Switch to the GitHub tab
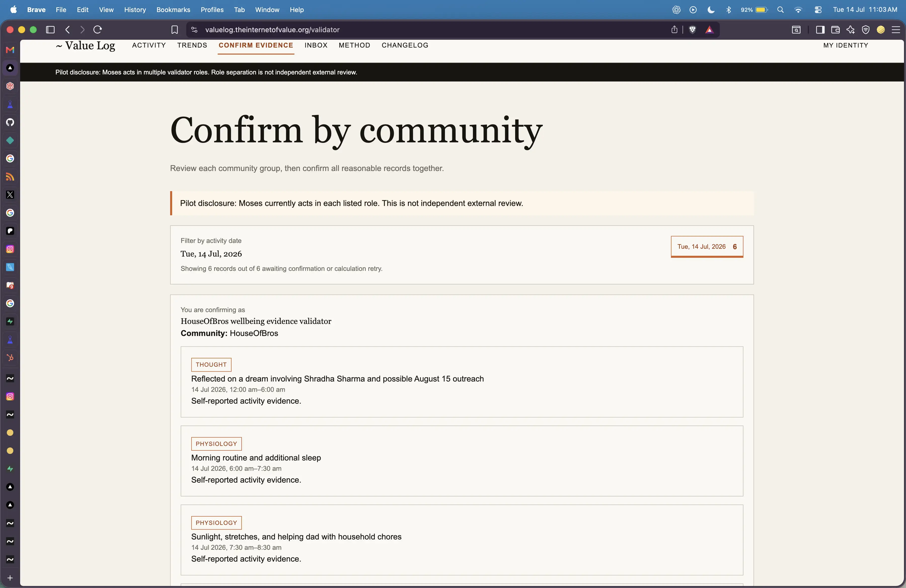This screenshot has height=588, width=906. coord(10,122)
